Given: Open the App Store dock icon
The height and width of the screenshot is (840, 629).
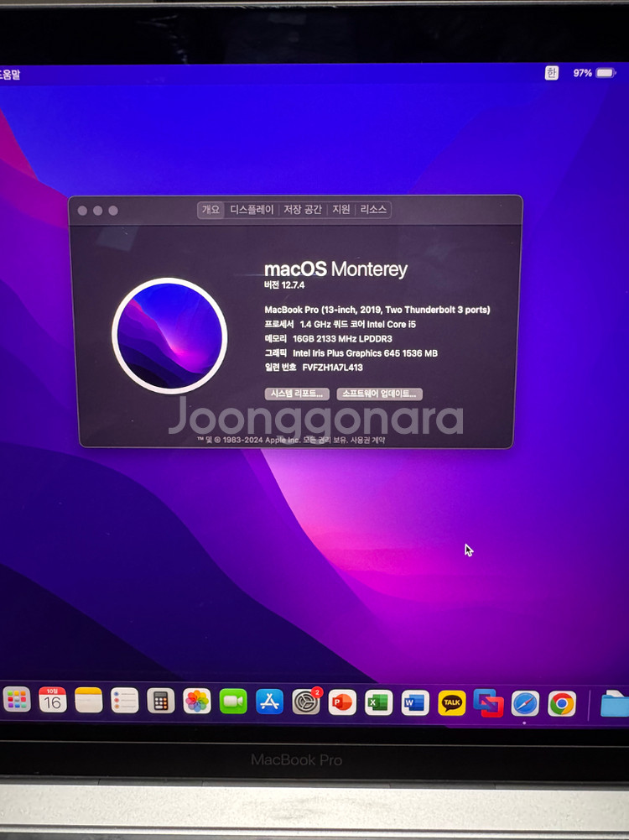Looking at the screenshot, I should pyautogui.click(x=269, y=701).
